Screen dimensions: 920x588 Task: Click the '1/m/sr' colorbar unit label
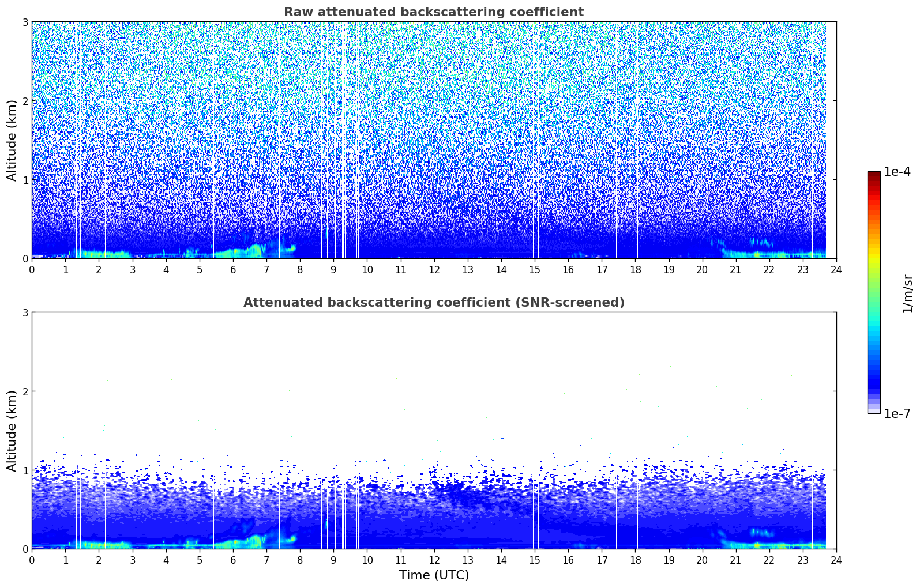click(x=907, y=293)
